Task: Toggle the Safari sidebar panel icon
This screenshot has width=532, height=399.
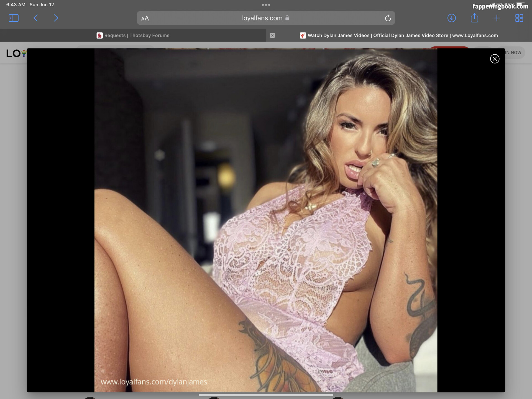Action: pyautogui.click(x=14, y=18)
